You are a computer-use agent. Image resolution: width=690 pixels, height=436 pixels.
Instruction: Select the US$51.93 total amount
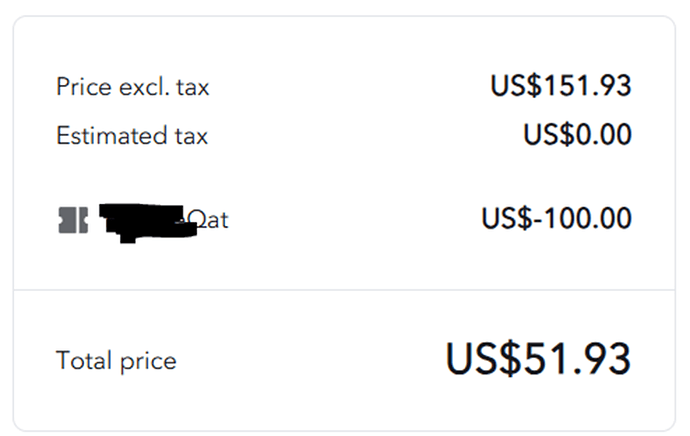pos(538,359)
